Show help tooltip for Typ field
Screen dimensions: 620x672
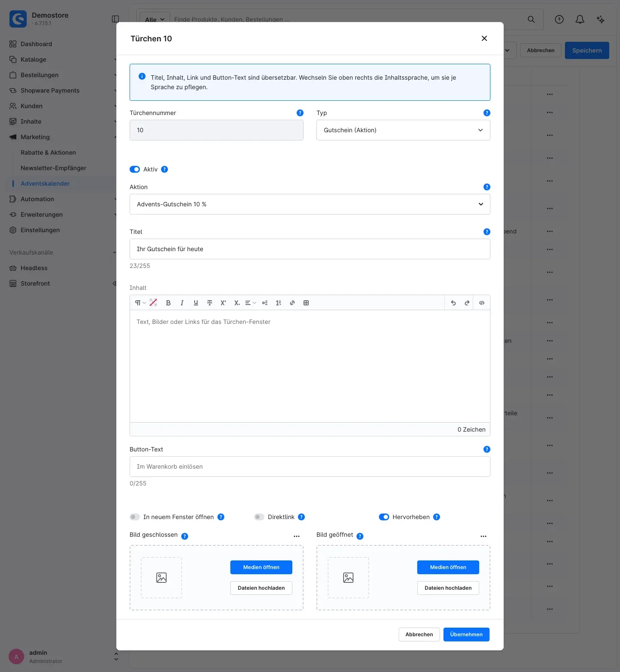(487, 113)
